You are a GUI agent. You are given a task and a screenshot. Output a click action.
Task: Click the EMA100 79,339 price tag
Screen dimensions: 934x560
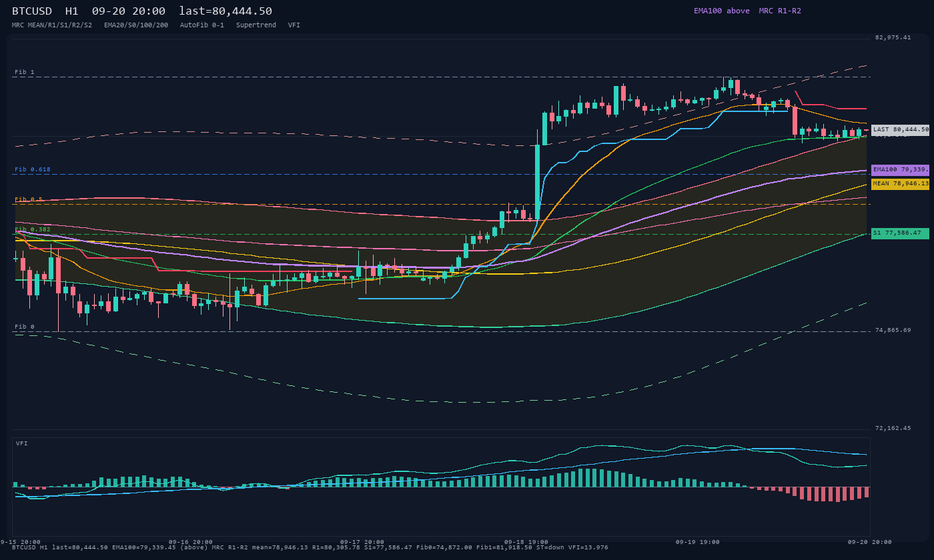[x=900, y=170]
